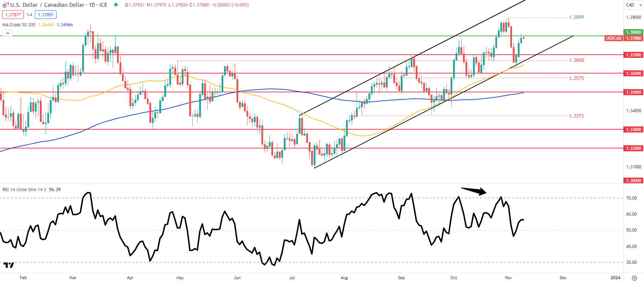Click the green market status dot

tap(116, 5)
